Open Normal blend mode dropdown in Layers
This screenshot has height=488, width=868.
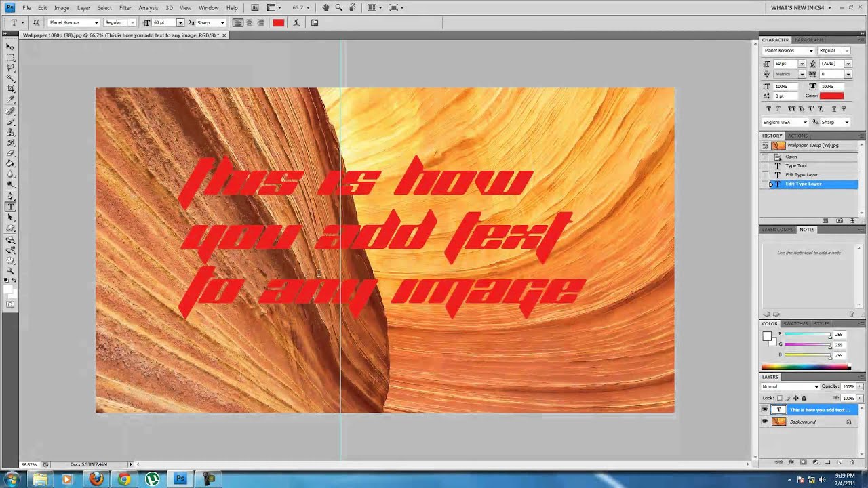pyautogui.click(x=790, y=386)
